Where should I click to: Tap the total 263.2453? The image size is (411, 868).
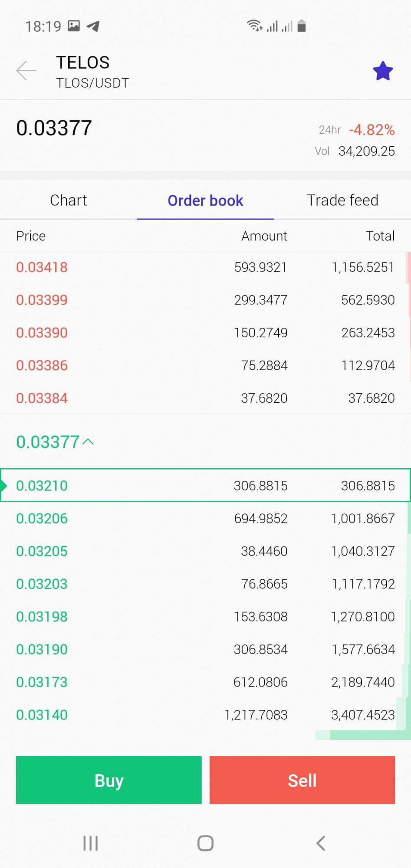pyautogui.click(x=368, y=332)
